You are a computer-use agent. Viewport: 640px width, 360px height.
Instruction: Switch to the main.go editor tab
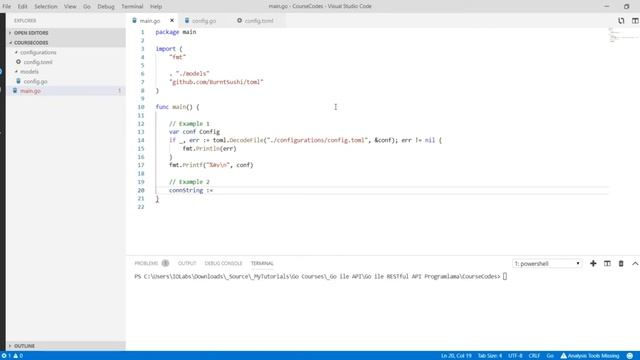click(149, 21)
